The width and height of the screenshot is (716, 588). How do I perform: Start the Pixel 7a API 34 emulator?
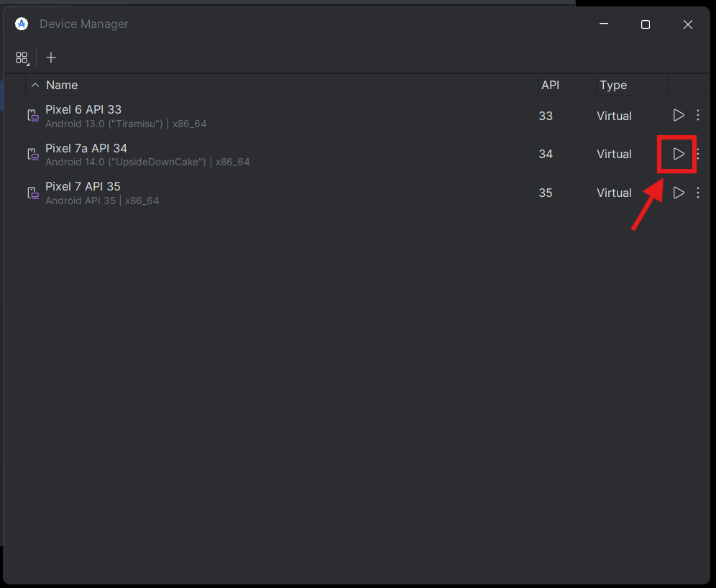point(678,154)
